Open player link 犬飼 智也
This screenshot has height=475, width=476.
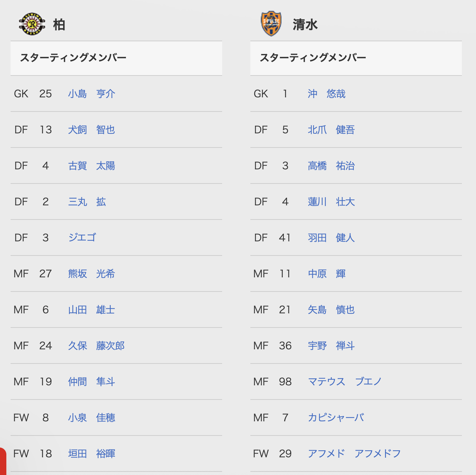point(92,130)
